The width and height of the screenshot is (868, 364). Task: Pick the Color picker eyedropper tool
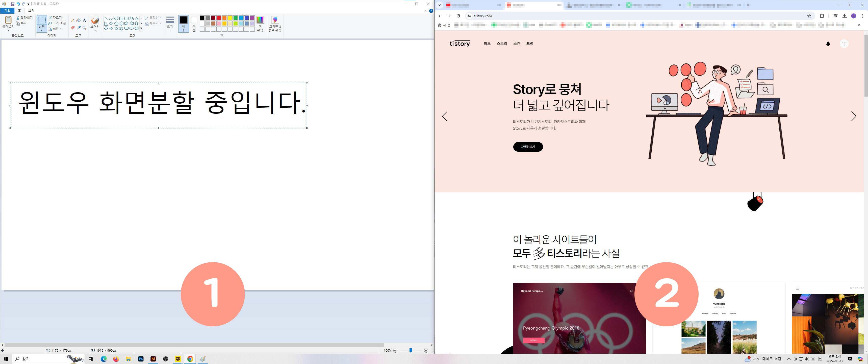[x=79, y=28]
